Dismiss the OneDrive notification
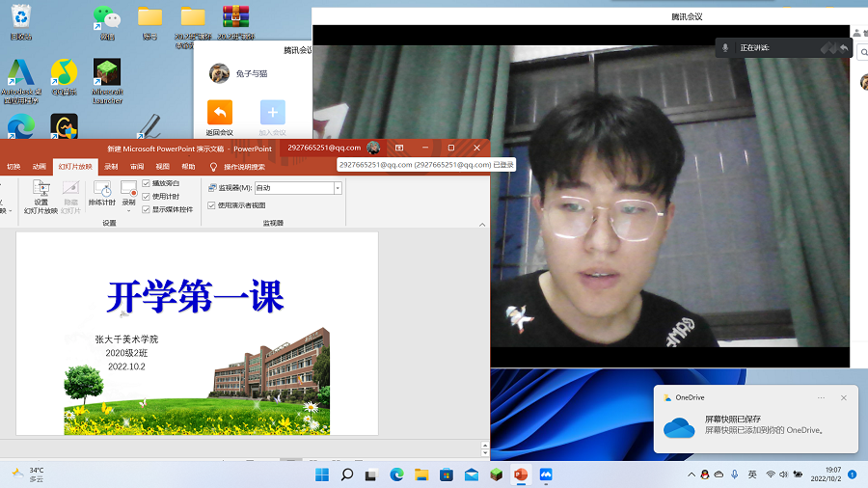Screen dimensions: 868x488 point(844,397)
